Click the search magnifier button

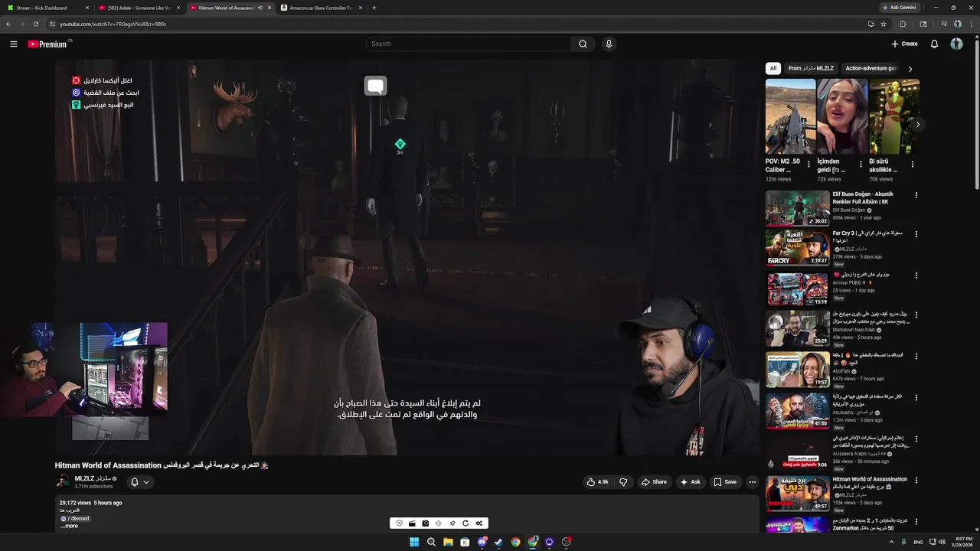coord(583,44)
